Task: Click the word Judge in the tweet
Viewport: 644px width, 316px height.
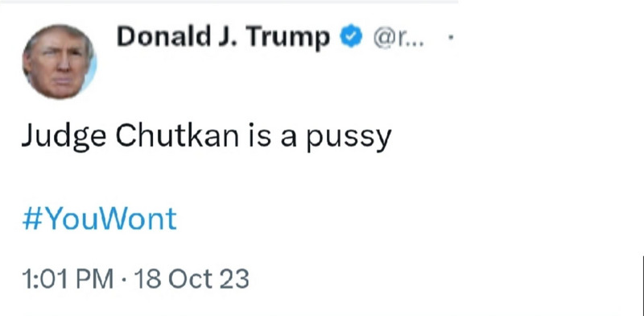Action: pos(64,136)
